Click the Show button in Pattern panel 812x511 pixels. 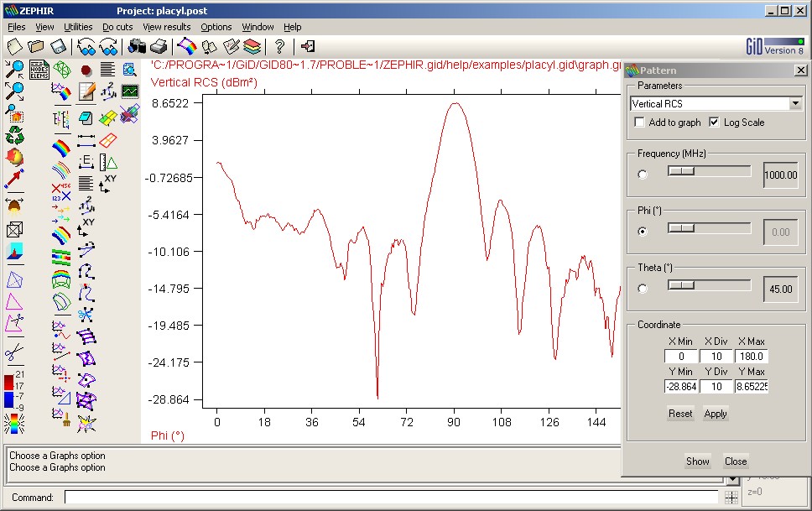click(x=698, y=461)
